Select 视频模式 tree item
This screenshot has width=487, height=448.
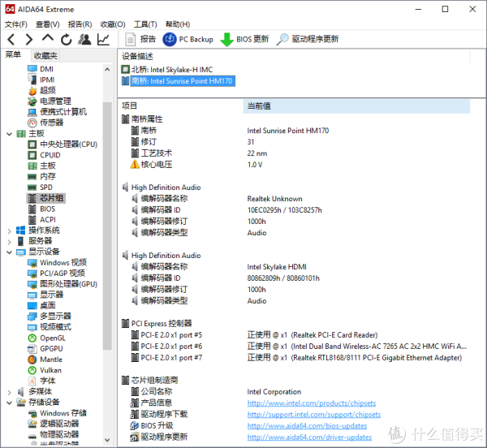point(50,327)
